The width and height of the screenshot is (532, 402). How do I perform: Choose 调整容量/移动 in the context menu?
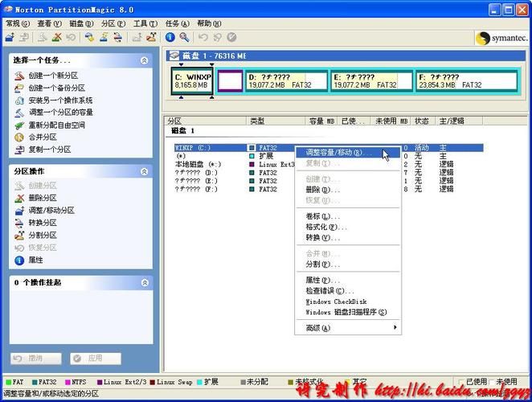[348, 153]
